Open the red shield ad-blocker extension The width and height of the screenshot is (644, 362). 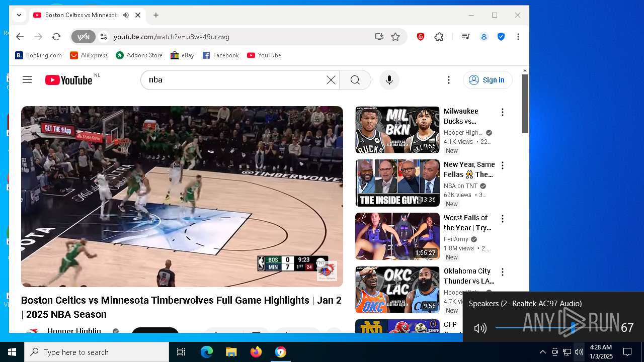pos(421,37)
